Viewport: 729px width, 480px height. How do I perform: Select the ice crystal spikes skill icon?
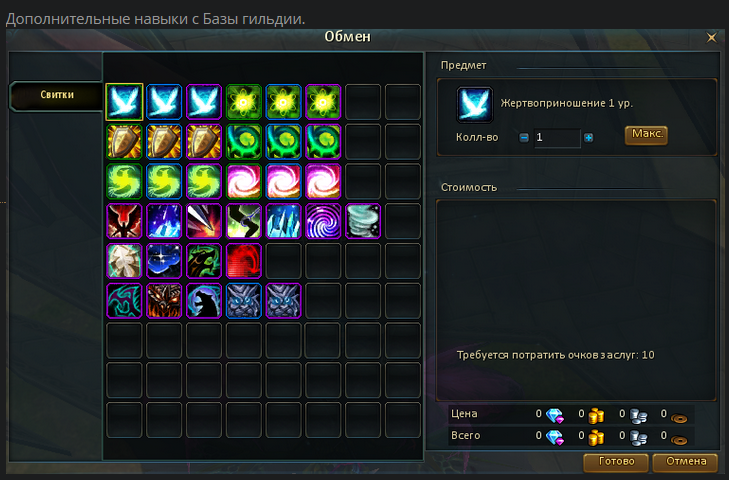[x=284, y=221]
